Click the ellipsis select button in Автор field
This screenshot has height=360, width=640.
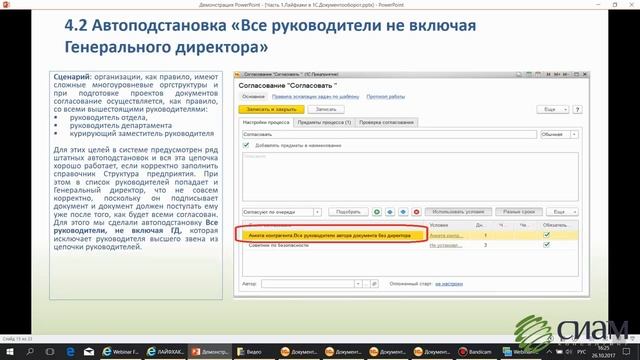coord(367,284)
